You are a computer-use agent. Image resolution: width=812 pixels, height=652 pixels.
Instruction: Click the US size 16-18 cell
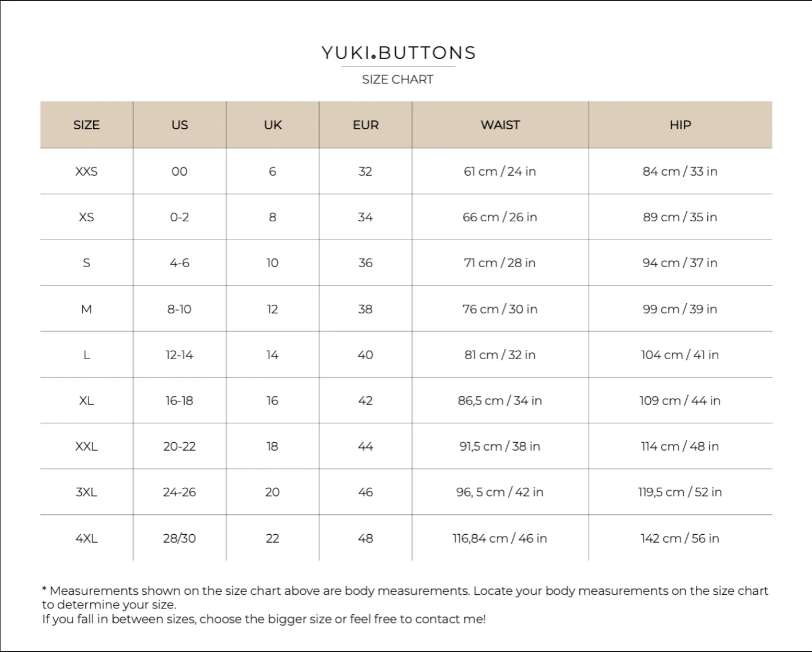180,400
